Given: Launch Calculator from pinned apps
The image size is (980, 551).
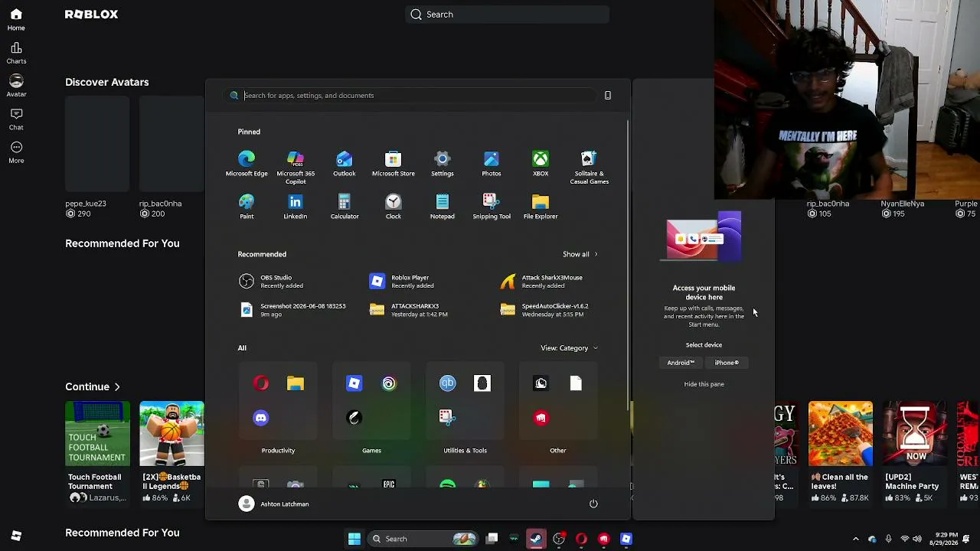Looking at the screenshot, I should (x=345, y=207).
